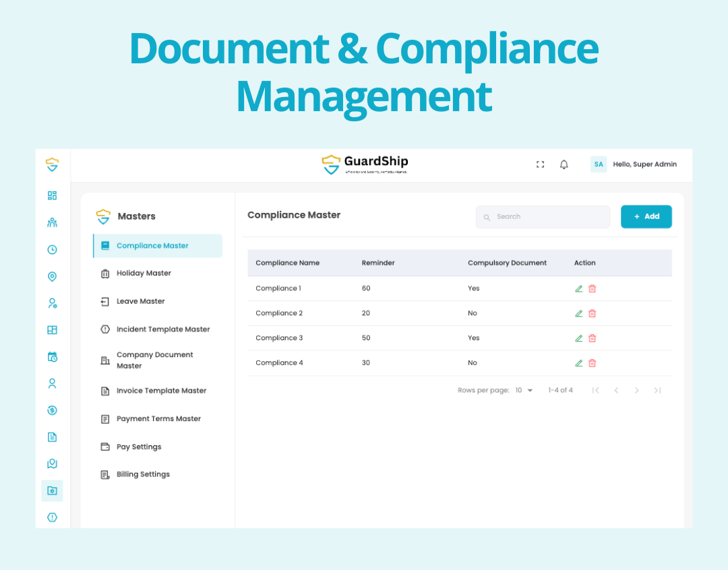Open rows per page dropdown

[524, 390]
